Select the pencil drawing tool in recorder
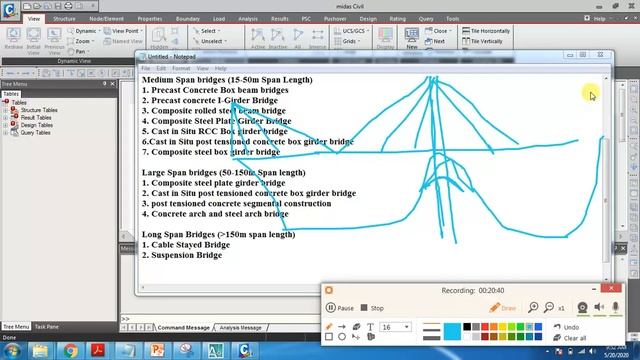Viewport: 640px width, 360px height. tap(329, 327)
